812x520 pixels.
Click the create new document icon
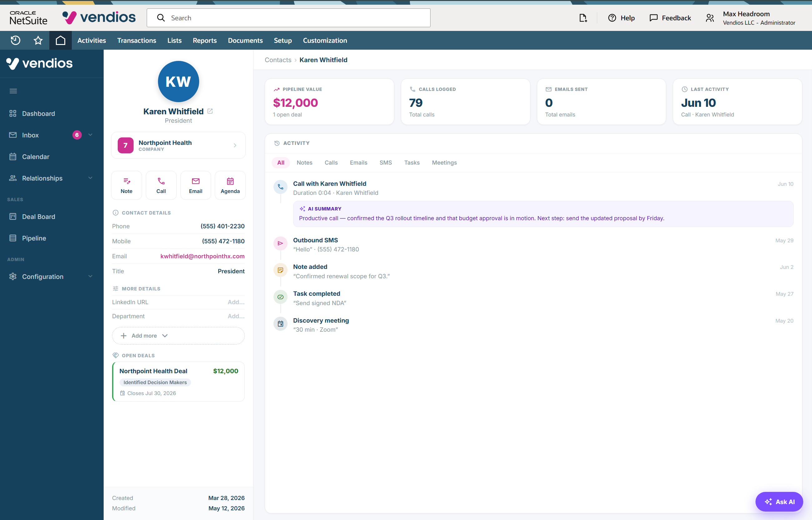[583, 18]
